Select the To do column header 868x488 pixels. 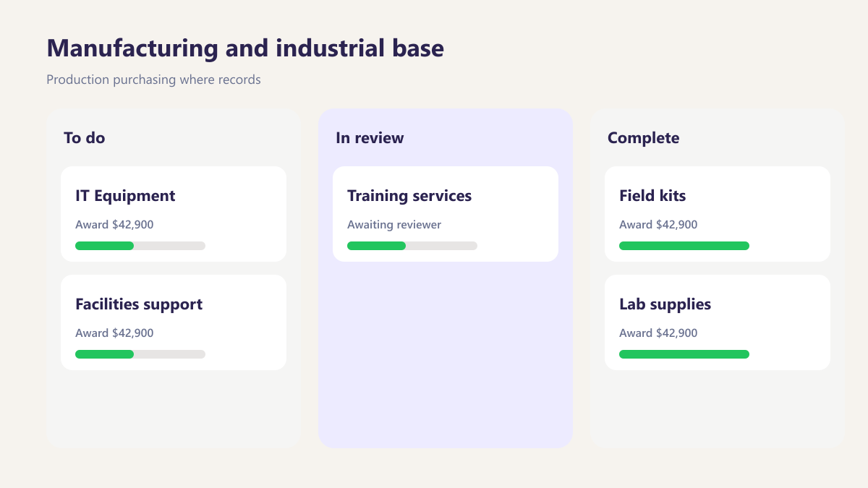(x=85, y=137)
